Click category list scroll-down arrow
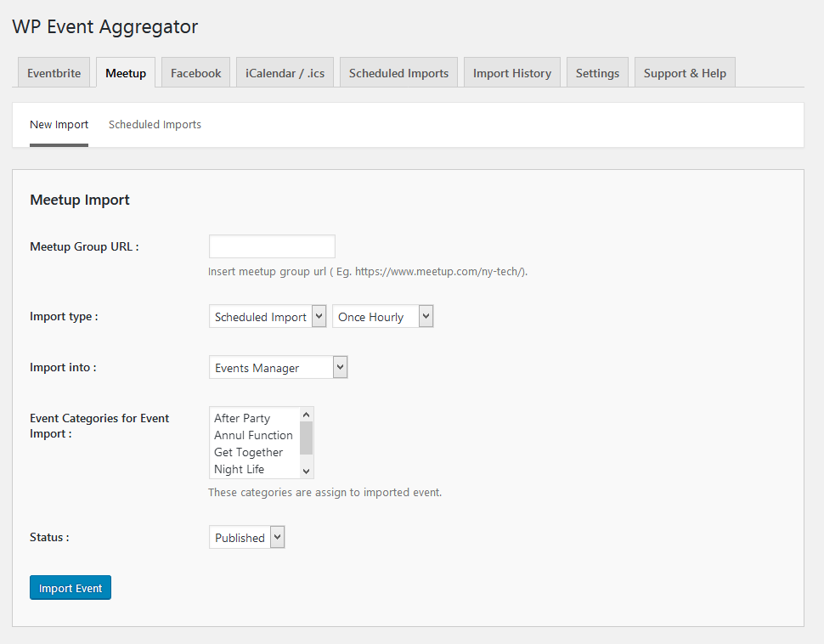 (x=307, y=471)
